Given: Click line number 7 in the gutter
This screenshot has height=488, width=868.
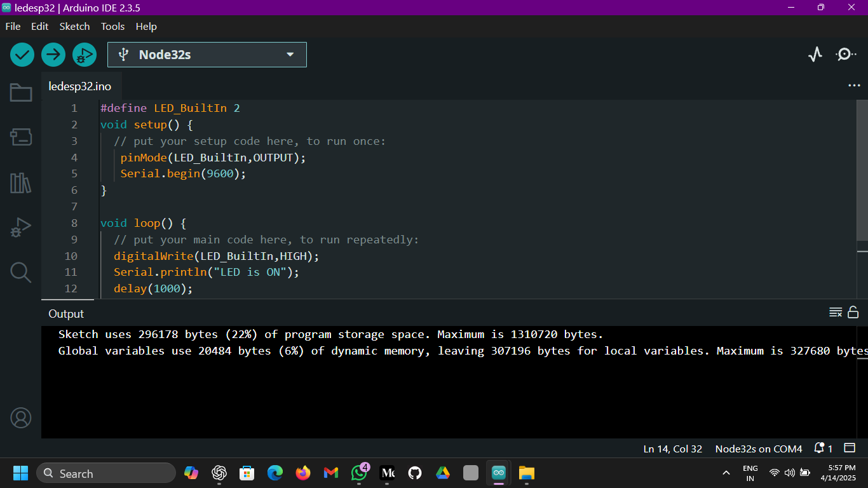Looking at the screenshot, I should point(74,207).
